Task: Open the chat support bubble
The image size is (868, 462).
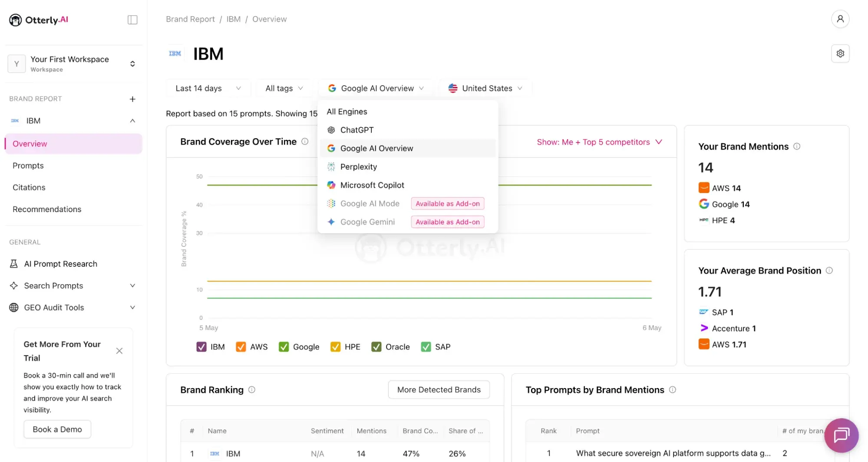Action: tap(841, 435)
